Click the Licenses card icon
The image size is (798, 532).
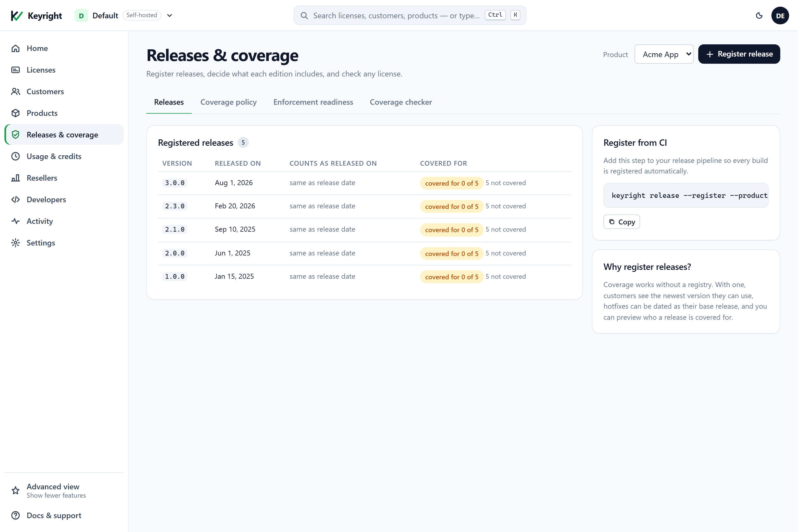point(16,70)
